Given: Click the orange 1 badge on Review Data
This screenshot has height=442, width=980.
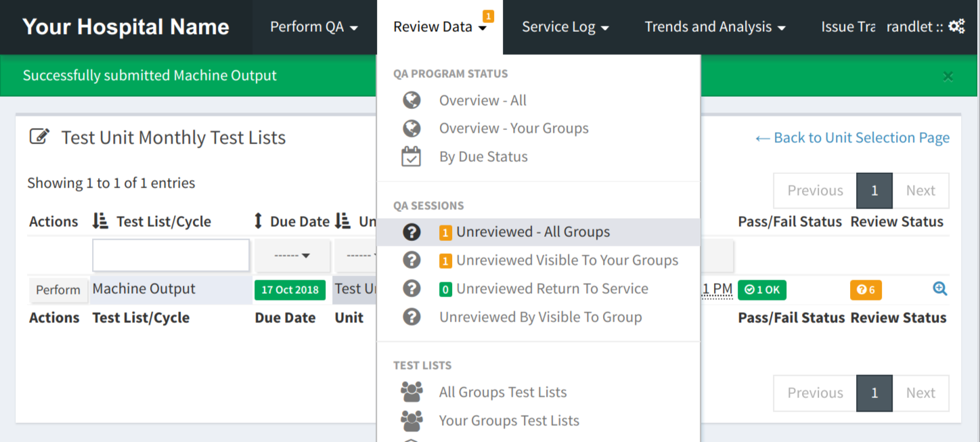Looking at the screenshot, I should tap(488, 16).
